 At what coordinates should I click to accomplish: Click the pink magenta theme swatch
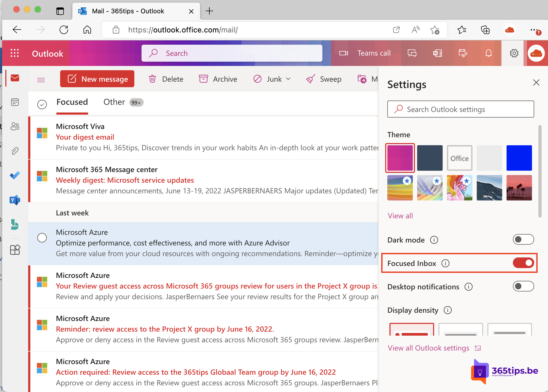[400, 157]
